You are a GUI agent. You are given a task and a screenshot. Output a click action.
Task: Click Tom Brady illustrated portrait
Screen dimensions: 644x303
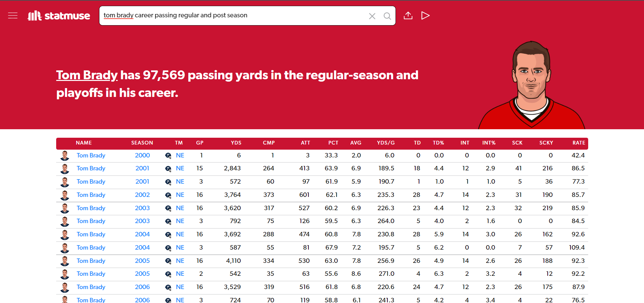pos(532,85)
